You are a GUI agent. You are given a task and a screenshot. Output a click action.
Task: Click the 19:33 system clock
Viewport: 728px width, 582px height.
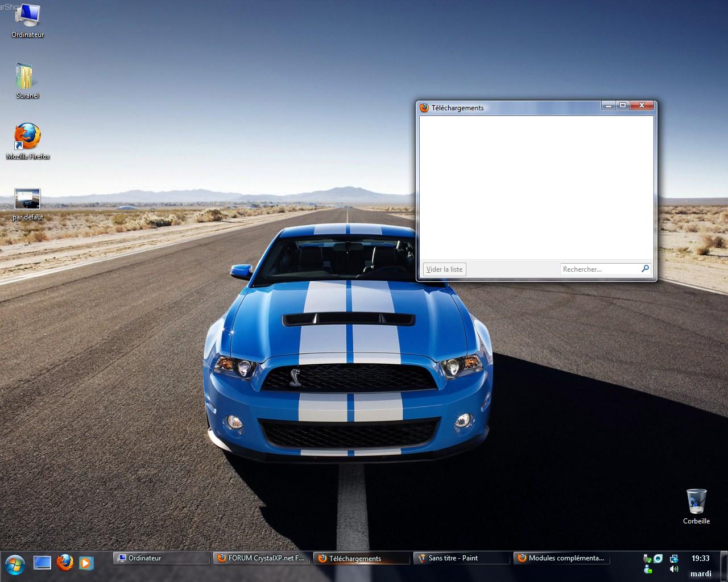pos(701,559)
